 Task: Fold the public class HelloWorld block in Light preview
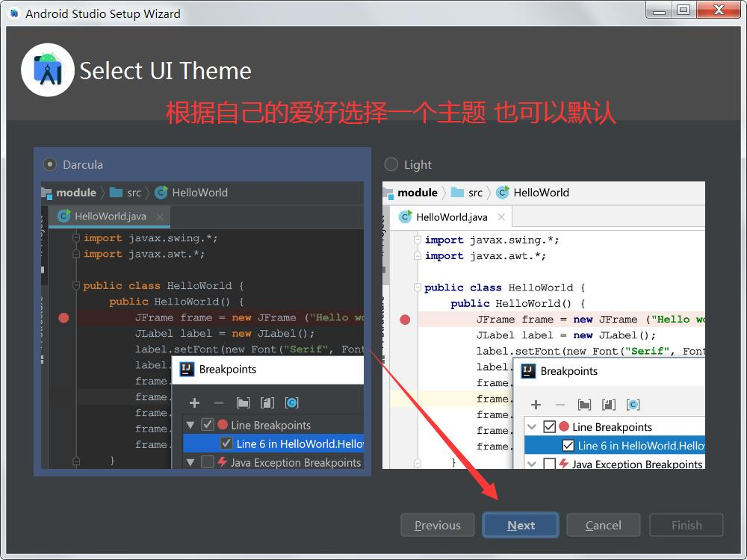click(x=418, y=287)
